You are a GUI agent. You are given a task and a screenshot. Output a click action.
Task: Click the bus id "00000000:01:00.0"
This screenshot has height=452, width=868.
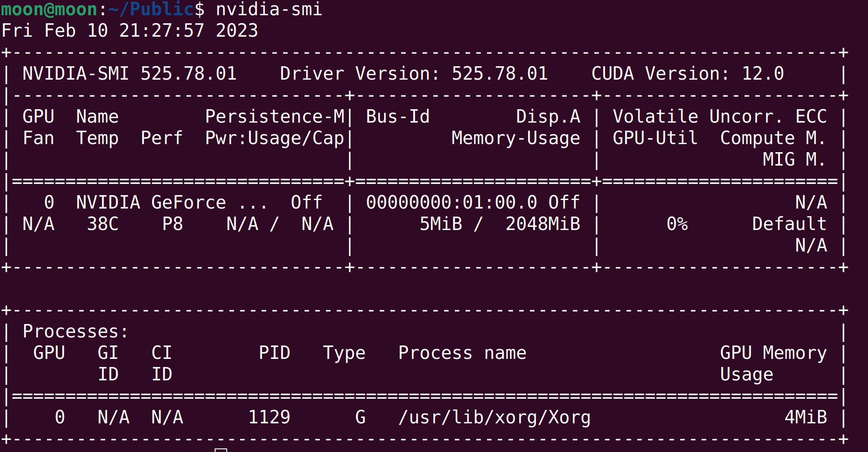coord(451,202)
